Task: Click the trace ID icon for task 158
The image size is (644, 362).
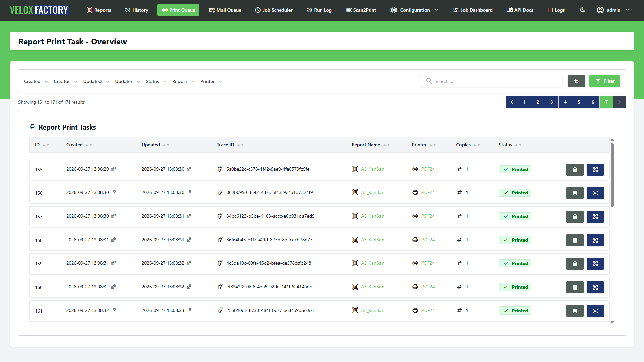Action: pos(220,240)
